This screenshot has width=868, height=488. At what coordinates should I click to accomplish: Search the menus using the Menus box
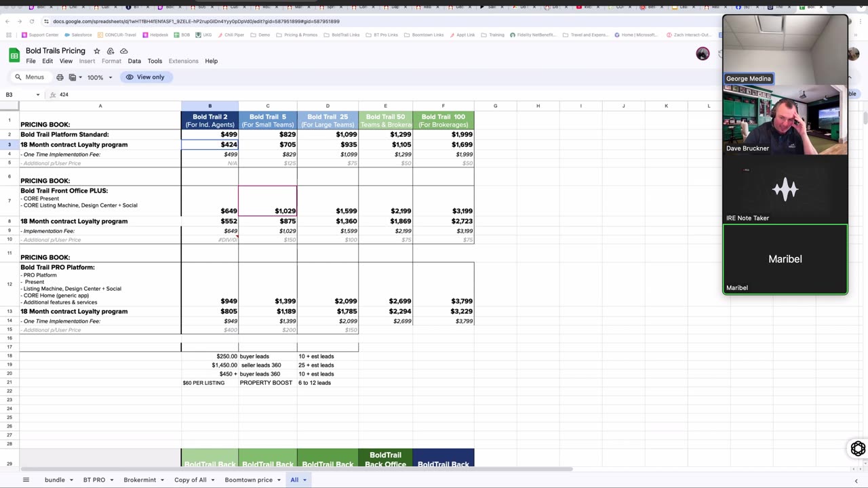(30, 77)
